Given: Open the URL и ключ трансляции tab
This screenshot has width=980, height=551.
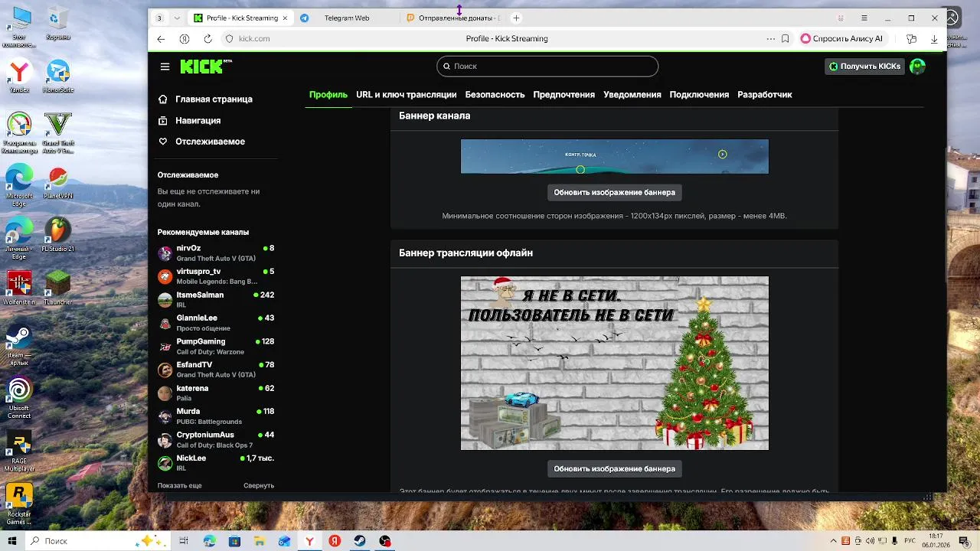Looking at the screenshot, I should (x=406, y=95).
